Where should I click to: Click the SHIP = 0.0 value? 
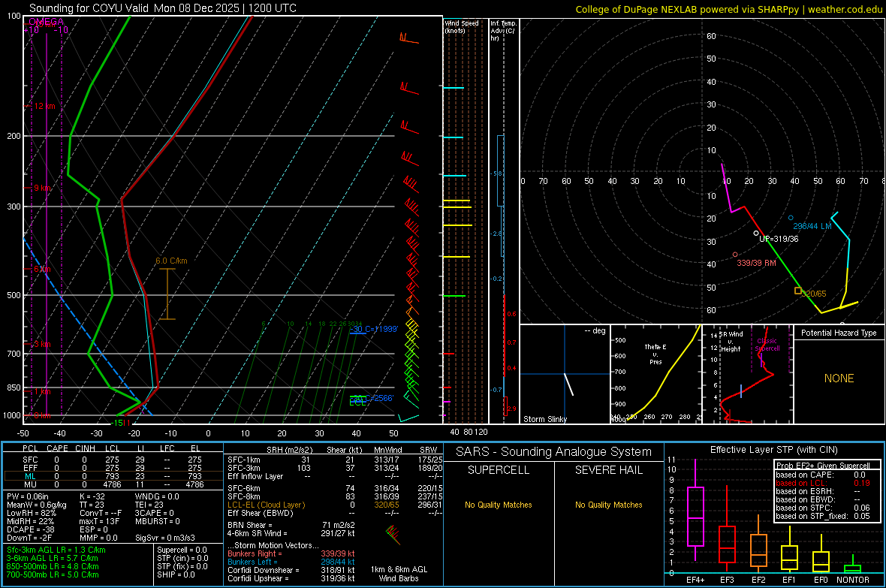tap(176, 574)
